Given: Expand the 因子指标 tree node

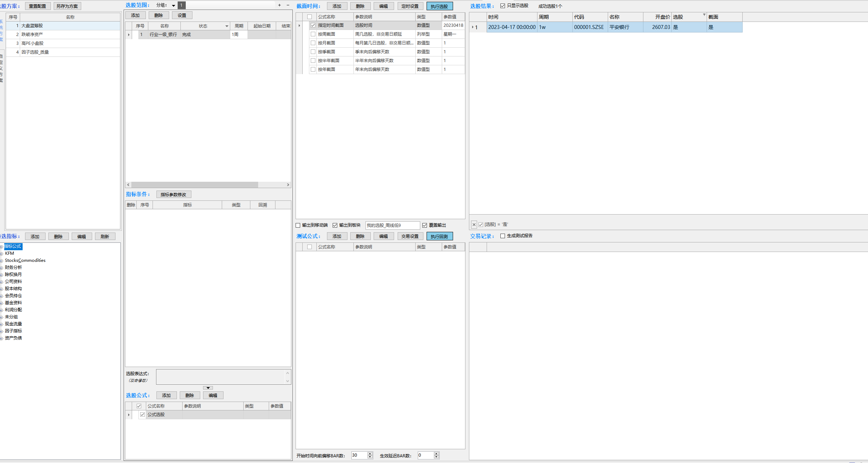Looking at the screenshot, I should coord(1,331).
